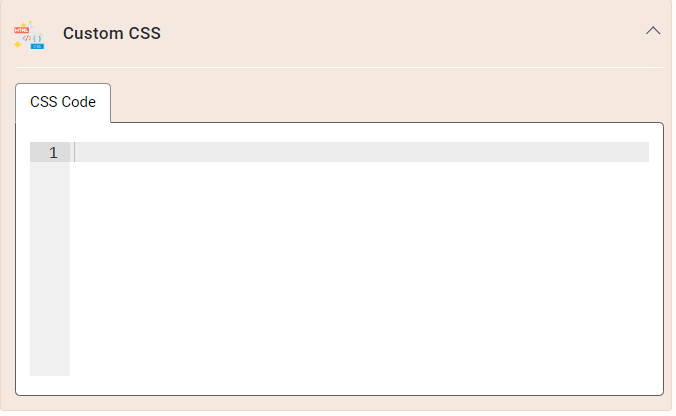Viewport: 676px width, 416px height.
Task: Click empty white area of code editor
Action: (x=359, y=269)
